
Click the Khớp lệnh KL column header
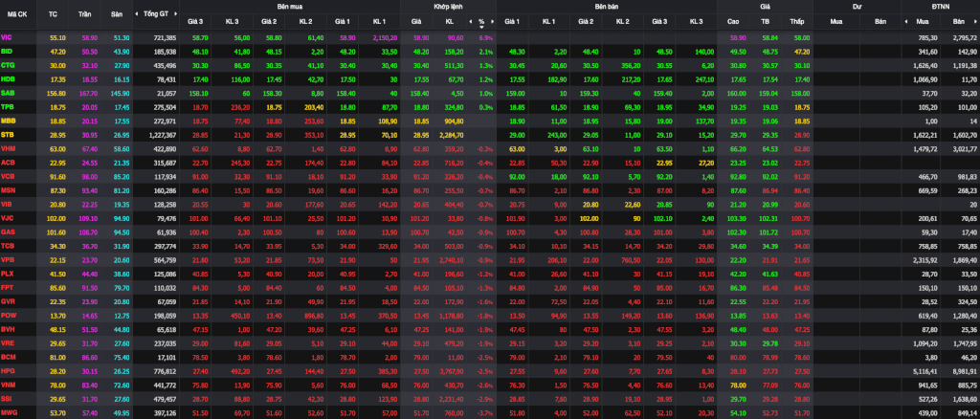click(x=450, y=21)
